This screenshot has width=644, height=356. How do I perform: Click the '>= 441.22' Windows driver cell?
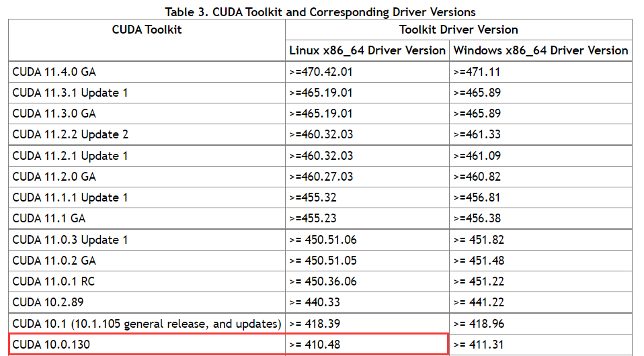(540, 303)
